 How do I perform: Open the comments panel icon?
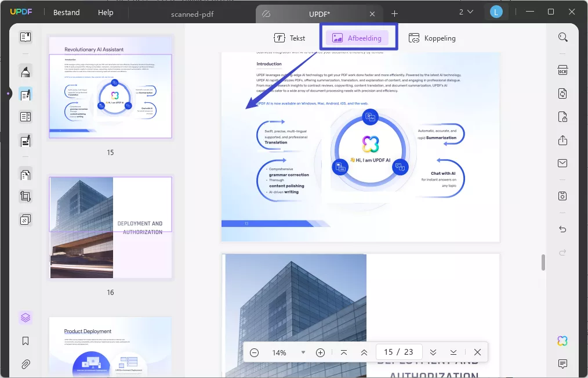coord(562,363)
